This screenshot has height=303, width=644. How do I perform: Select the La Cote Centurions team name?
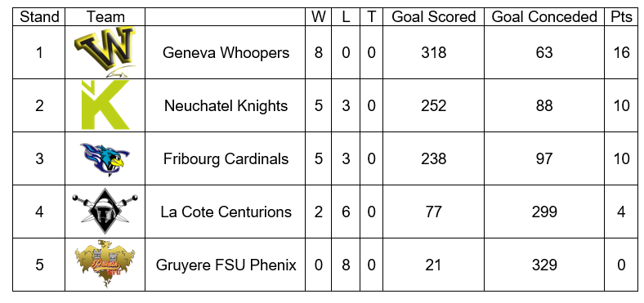[x=226, y=212]
